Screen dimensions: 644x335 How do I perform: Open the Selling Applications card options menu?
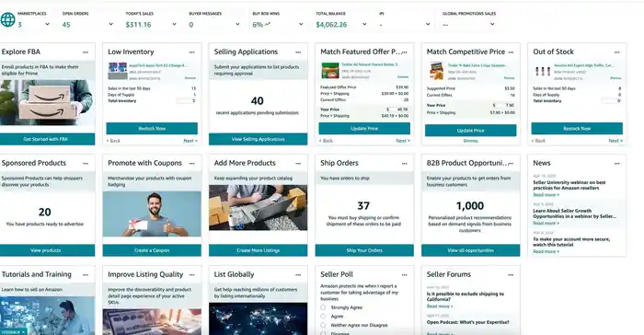[298, 52]
